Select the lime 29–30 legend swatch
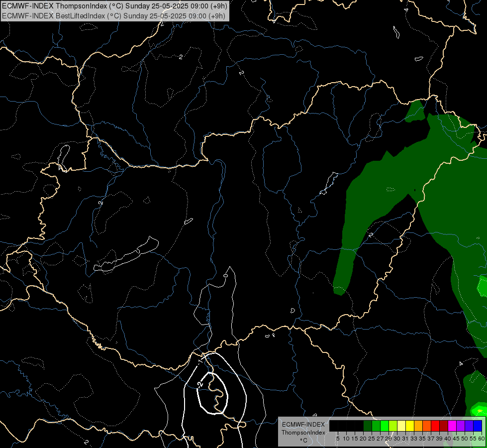This screenshot has height=448, width=487. pos(393,426)
